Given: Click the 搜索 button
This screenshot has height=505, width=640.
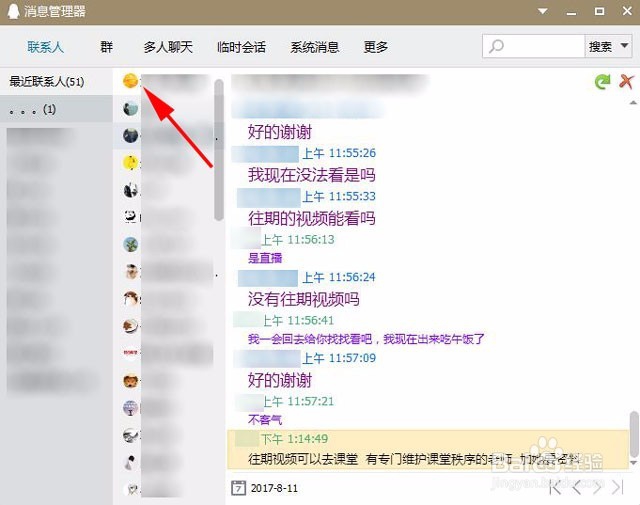Looking at the screenshot, I should click(600, 47).
